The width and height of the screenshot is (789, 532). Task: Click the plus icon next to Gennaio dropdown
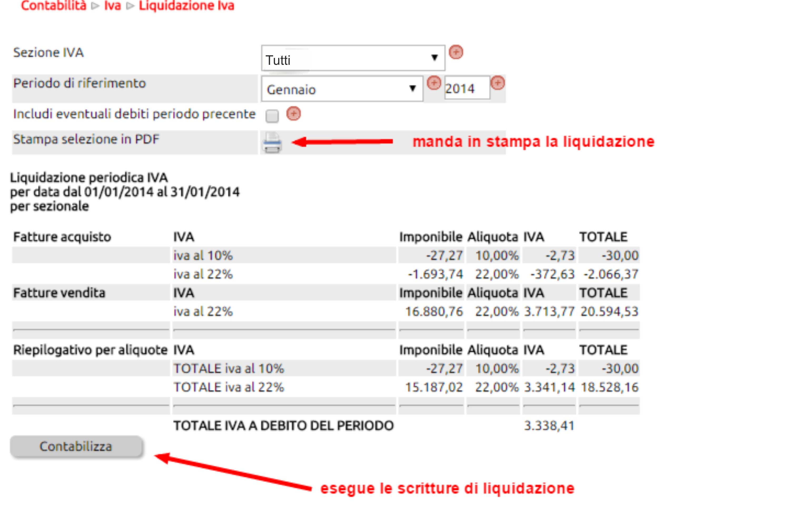tap(433, 83)
